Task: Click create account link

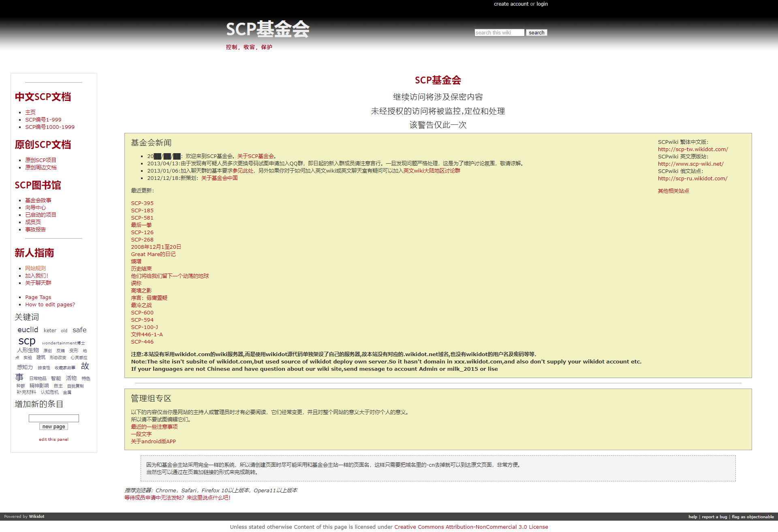Action: coord(511,4)
